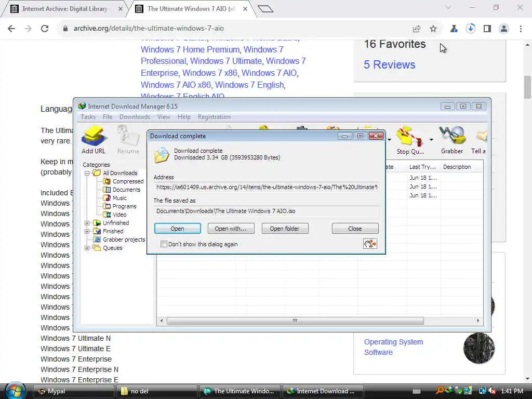The image size is (532, 399).
Task: Follow the Windows 7 Ultimate topic link
Action: [x=226, y=61]
